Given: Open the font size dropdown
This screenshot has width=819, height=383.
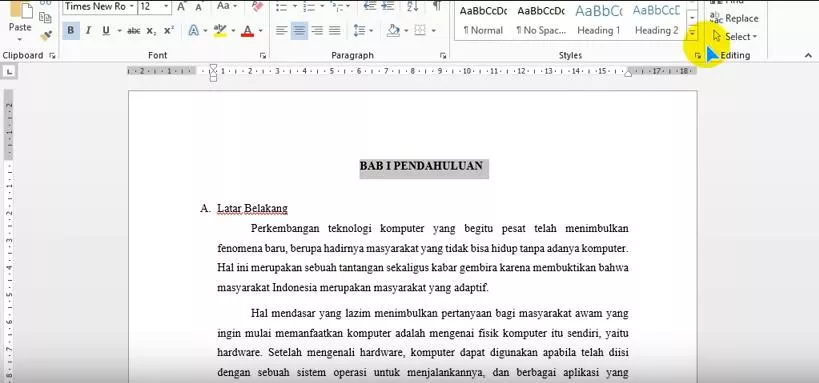Looking at the screenshot, I should [167, 7].
